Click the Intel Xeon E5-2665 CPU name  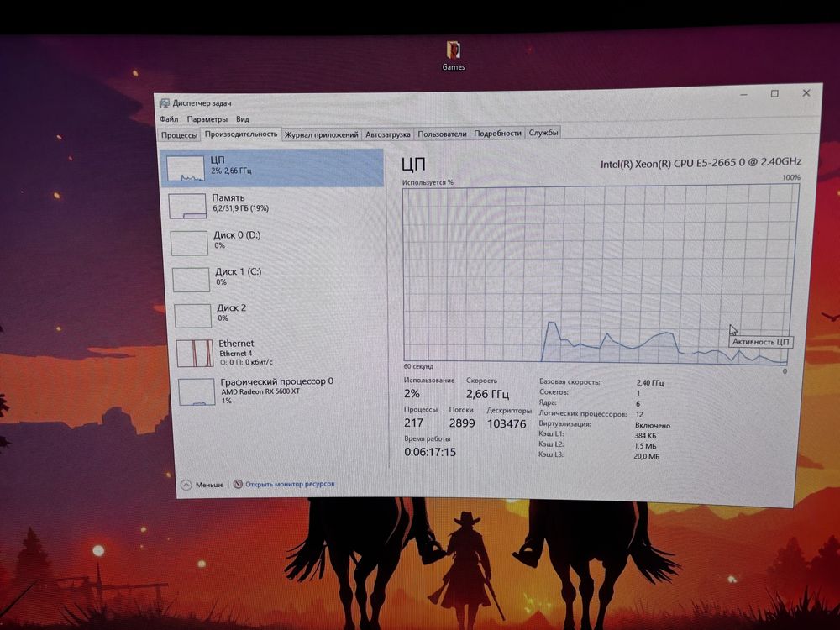coord(701,163)
